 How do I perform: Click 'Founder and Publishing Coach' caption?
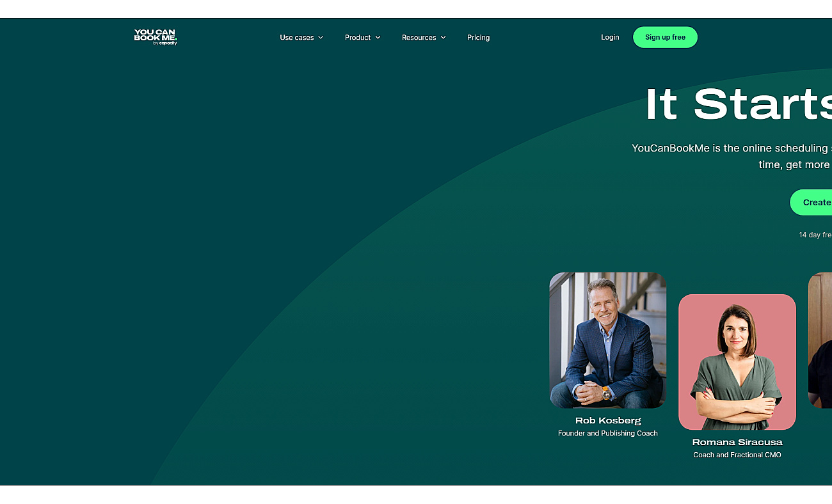coord(608,434)
